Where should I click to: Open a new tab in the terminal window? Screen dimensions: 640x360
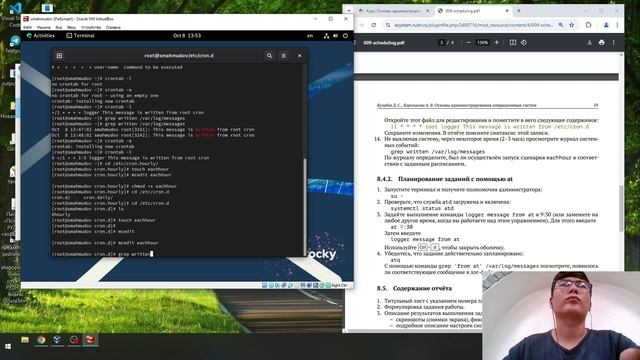[59, 56]
